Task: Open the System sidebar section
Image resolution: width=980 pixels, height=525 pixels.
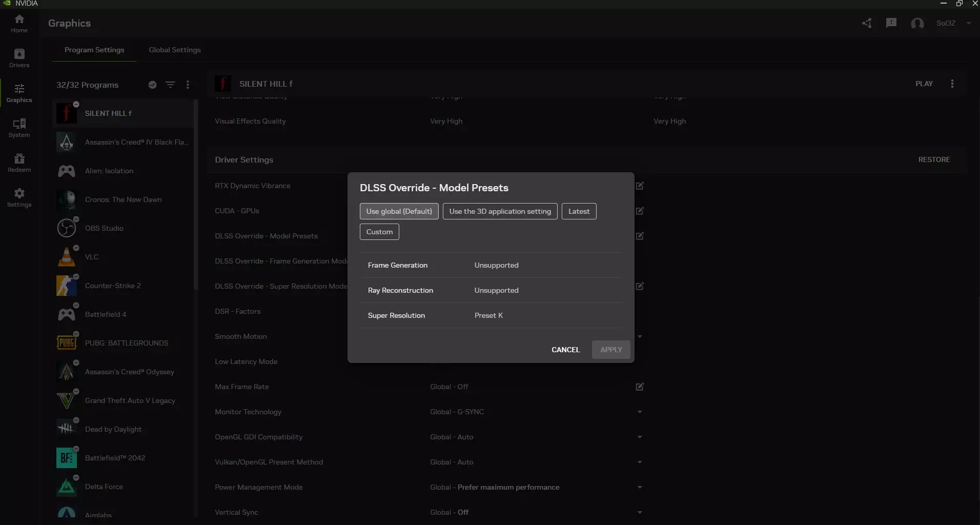Action: 19,128
